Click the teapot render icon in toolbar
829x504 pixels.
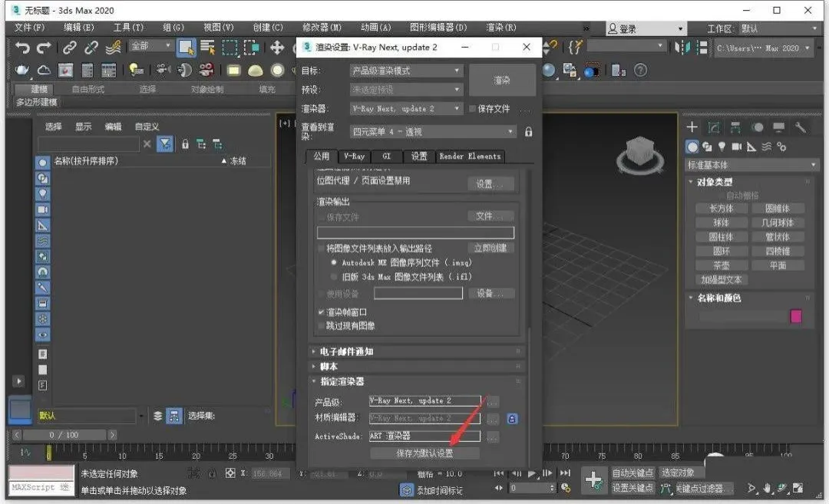pos(23,71)
